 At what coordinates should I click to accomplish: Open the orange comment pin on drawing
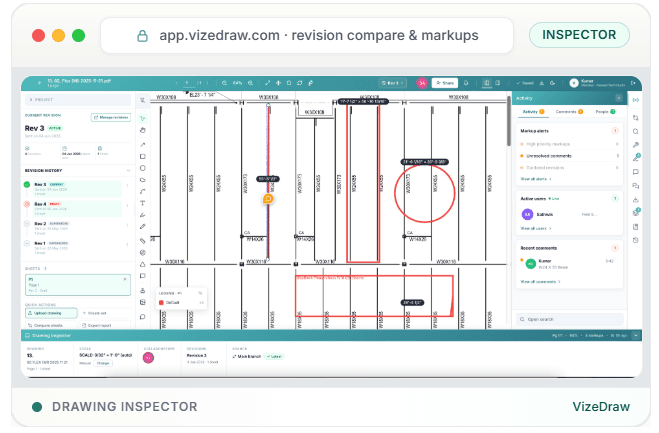[268, 199]
